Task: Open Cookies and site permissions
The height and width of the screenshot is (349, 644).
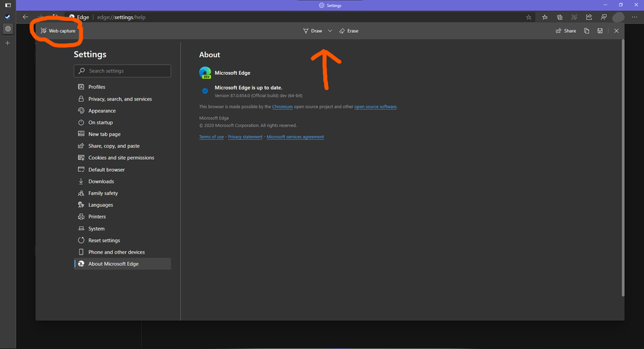Action: click(x=122, y=158)
